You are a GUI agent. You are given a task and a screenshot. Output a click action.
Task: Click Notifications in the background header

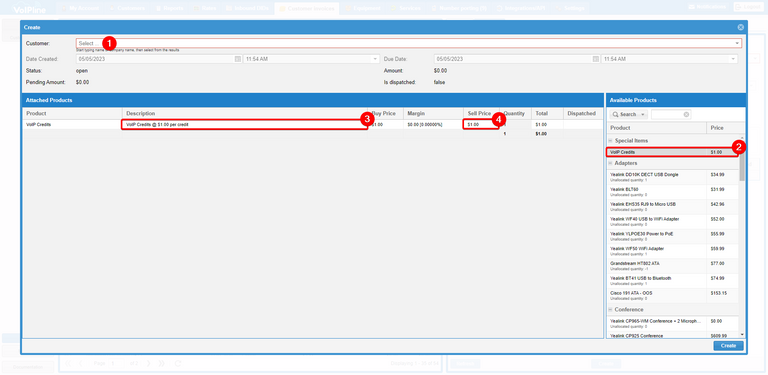[x=707, y=7]
